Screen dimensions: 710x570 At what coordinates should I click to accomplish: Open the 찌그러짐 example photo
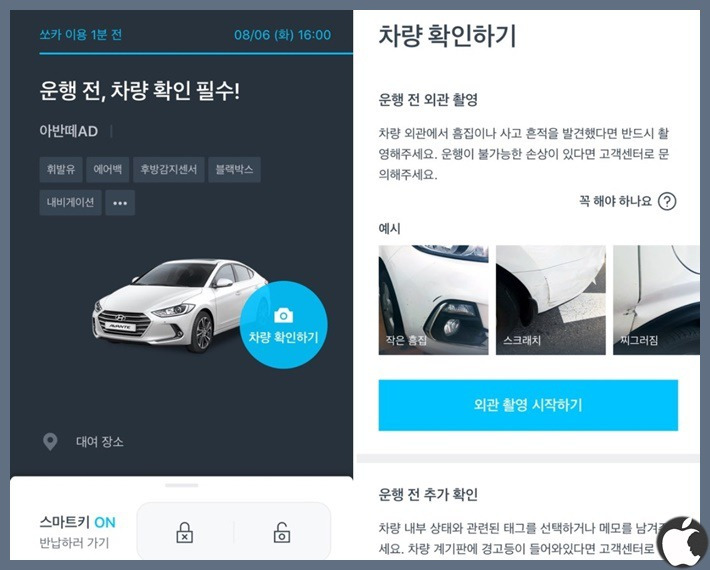pyautogui.click(x=656, y=300)
